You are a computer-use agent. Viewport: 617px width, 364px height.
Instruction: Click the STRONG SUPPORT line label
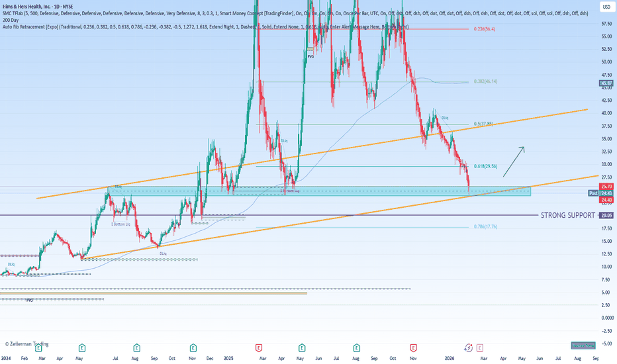[x=568, y=215]
